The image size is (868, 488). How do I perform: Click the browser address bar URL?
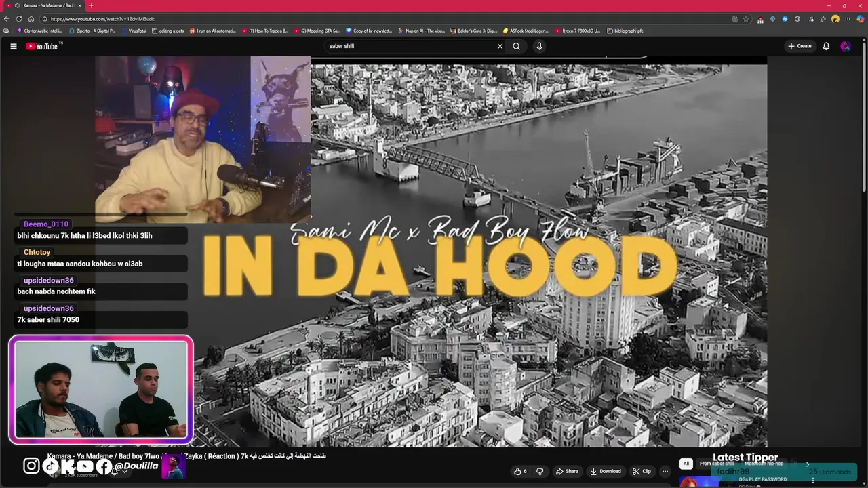102,19
